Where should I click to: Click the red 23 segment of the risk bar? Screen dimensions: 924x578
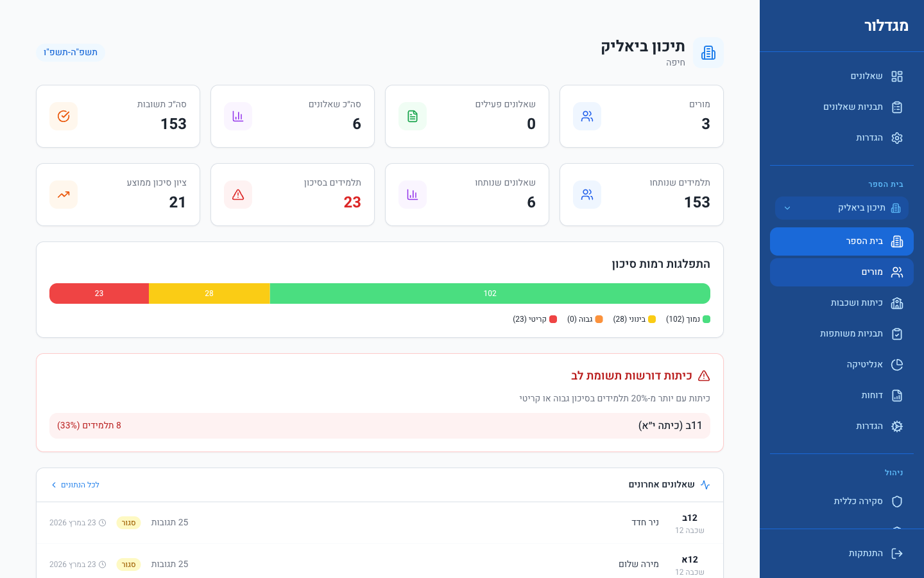pyautogui.click(x=99, y=293)
